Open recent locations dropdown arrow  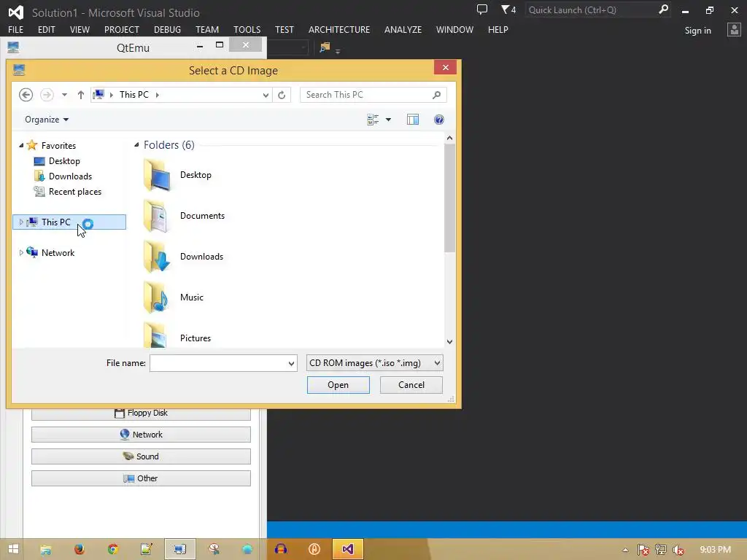click(x=64, y=95)
